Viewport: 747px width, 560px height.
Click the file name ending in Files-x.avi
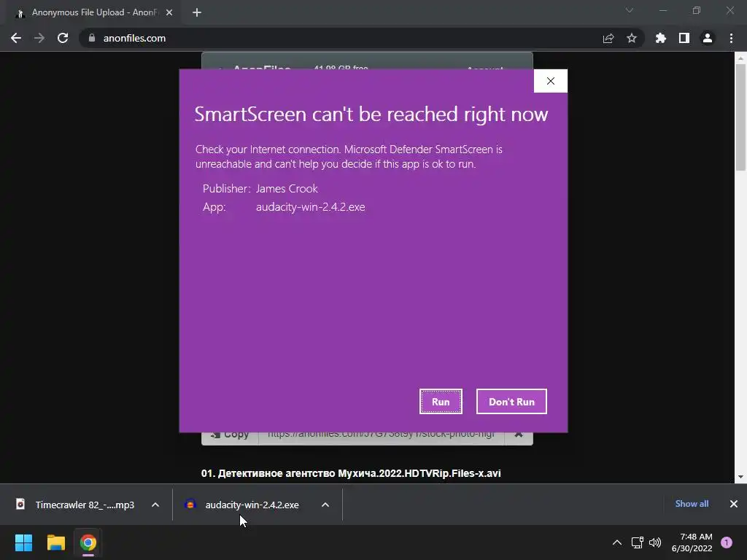351,473
